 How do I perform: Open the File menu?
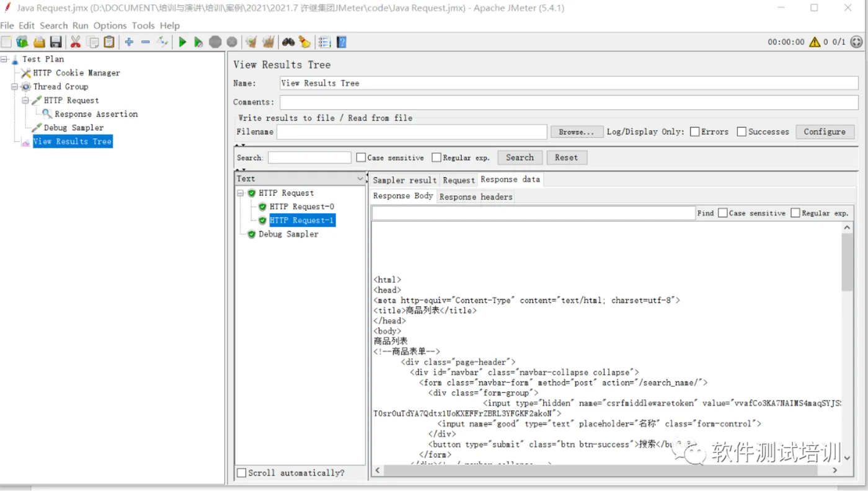pos(7,25)
